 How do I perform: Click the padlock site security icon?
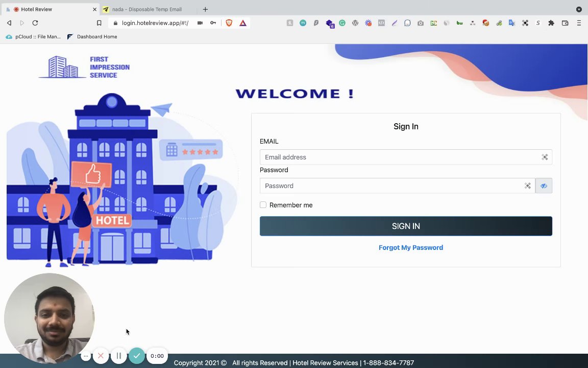pos(115,23)
